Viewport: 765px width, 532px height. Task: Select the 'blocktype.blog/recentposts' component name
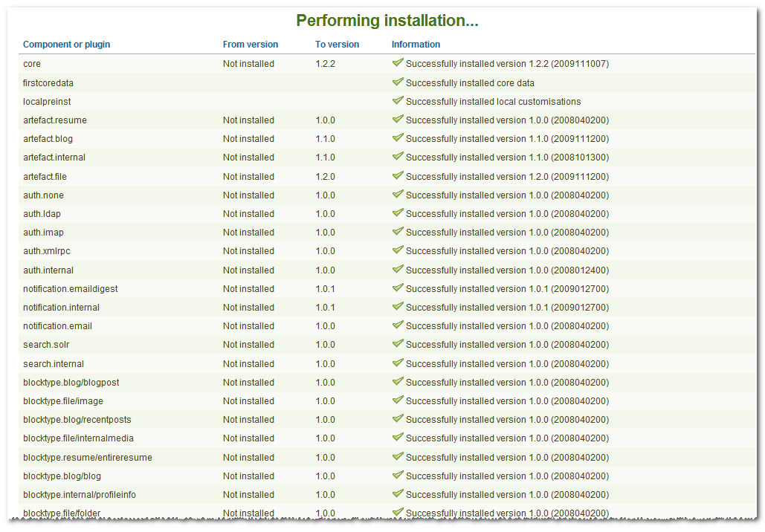[77, 419]
